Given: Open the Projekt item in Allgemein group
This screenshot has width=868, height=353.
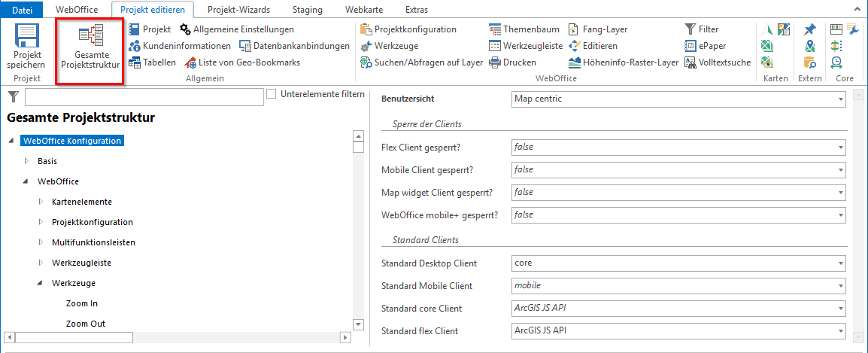Looking at the screenshot, I should (x=150, y=29).
